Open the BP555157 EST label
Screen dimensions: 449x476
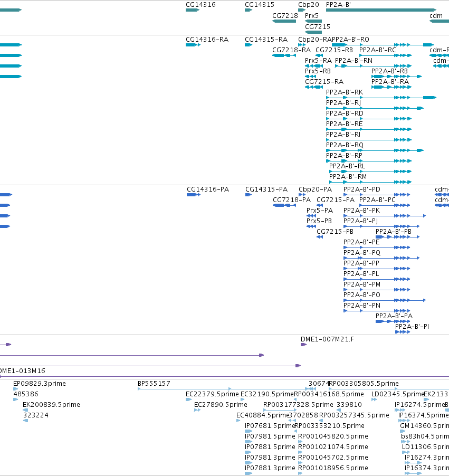(154, 384)
